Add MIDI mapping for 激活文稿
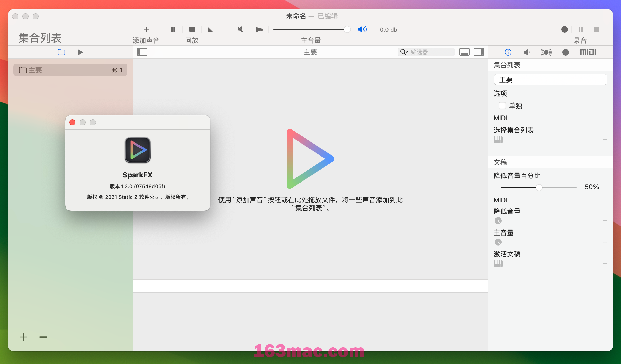Viewport: 621px width, 364px height. 605,264
